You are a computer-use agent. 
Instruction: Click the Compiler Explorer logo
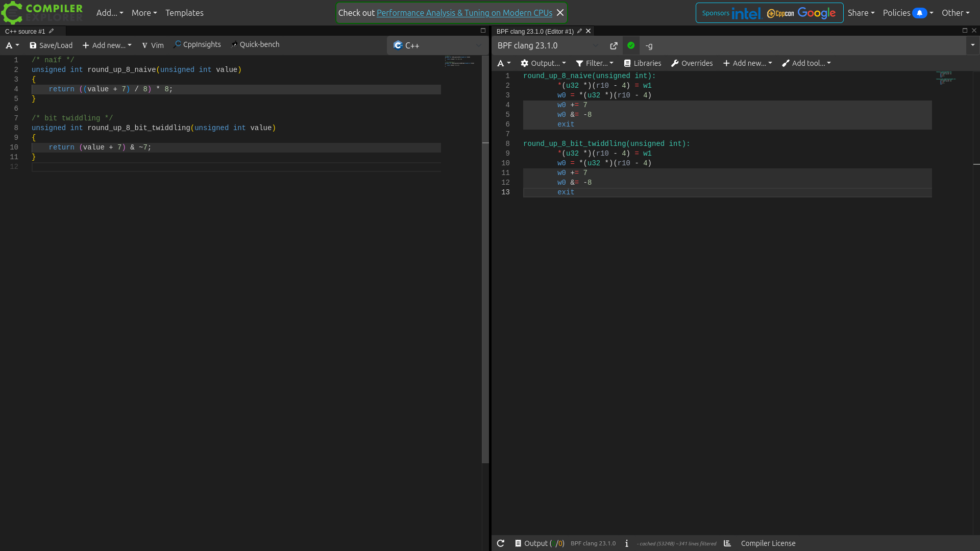tap(42, 13)
